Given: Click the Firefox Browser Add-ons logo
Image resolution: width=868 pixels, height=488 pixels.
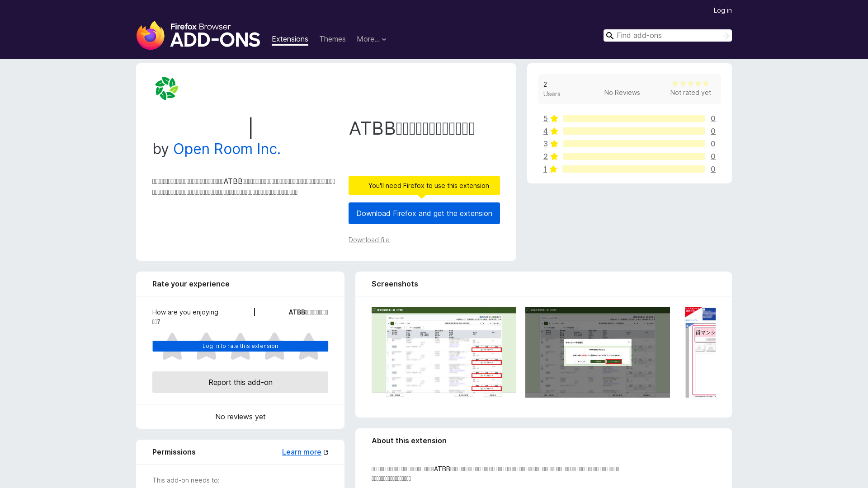Looking at the screenshot, I should (198, 35).
